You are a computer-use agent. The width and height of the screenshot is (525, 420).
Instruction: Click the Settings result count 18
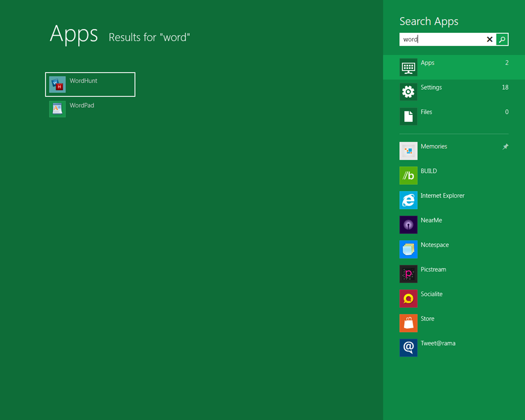coord(505,87)
